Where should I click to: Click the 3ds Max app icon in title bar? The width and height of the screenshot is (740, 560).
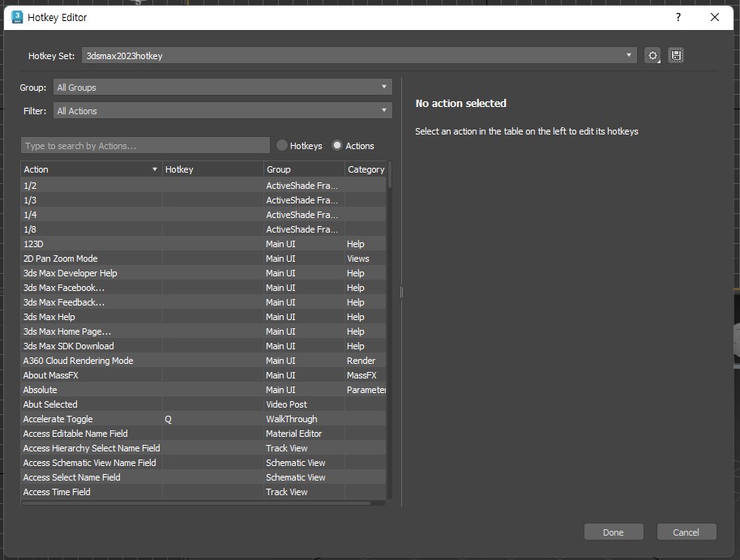click(17, 18)
